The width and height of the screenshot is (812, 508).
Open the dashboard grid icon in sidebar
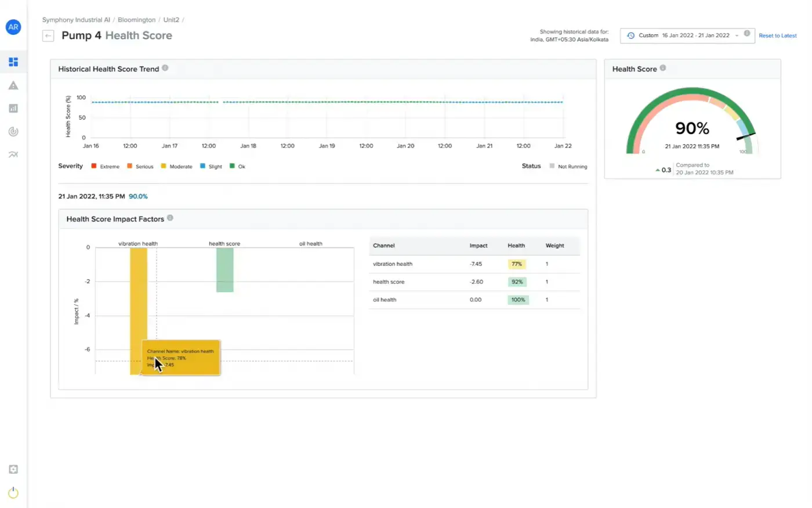coord(13,62)
